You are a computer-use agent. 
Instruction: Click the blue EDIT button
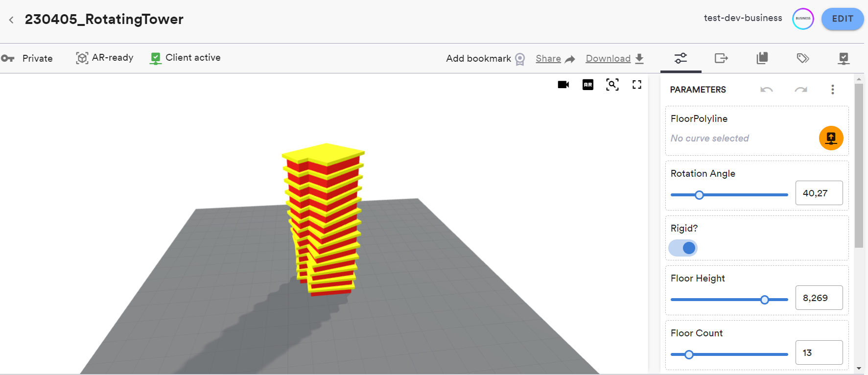pyautogui.click(x=842, y=19)
